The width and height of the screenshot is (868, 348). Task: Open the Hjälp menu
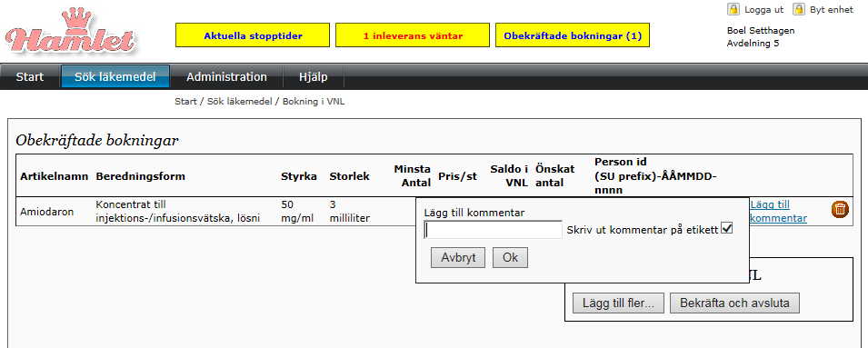tap(314, 77)
